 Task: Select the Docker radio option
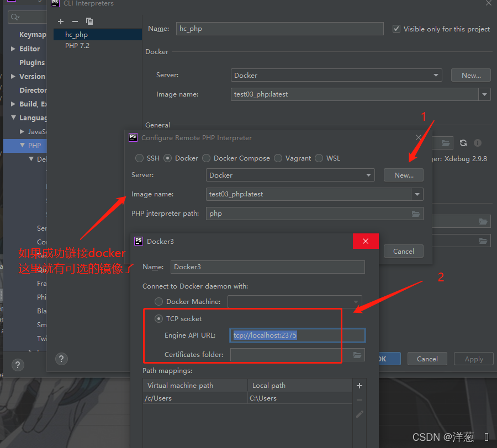(x=168, y=158)
